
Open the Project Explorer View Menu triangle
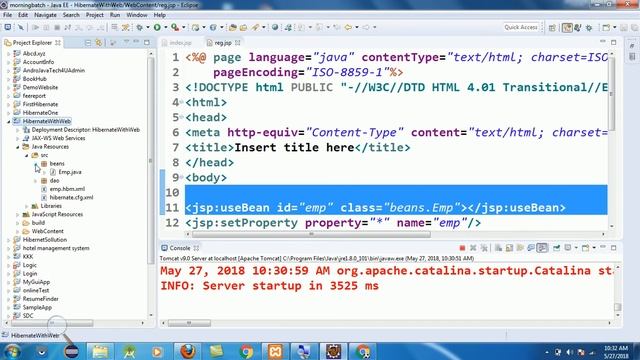127,42
